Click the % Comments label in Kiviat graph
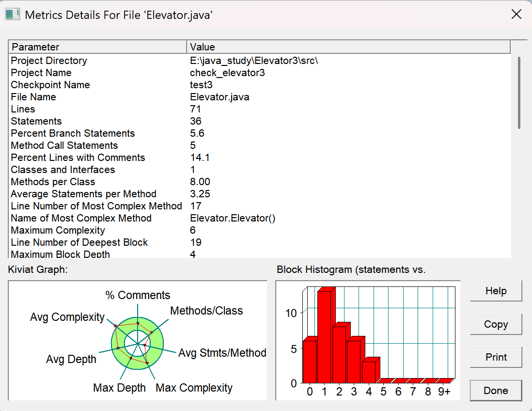 138,295
